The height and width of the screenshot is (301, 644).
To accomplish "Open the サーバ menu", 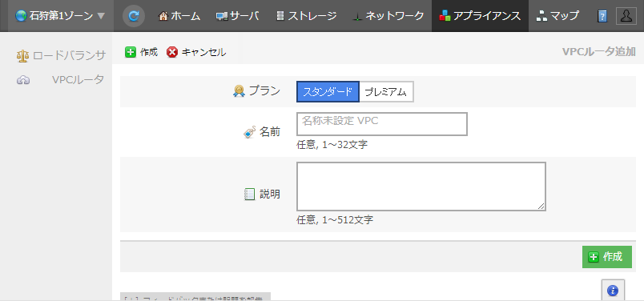I will point(238,16).
